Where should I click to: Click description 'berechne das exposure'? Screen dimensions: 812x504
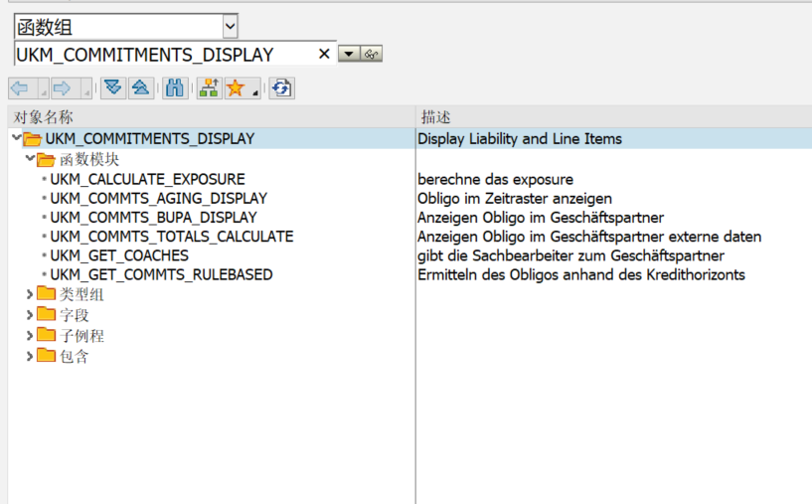495,179
